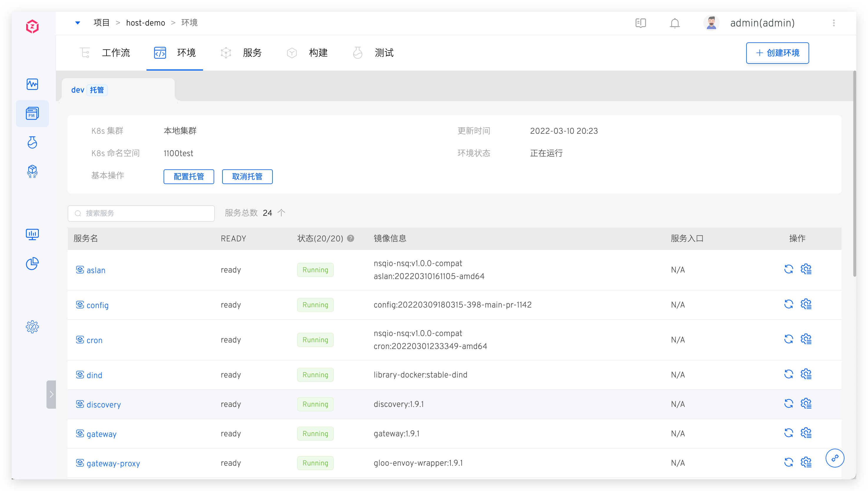Click the link icon floating button

834,458
